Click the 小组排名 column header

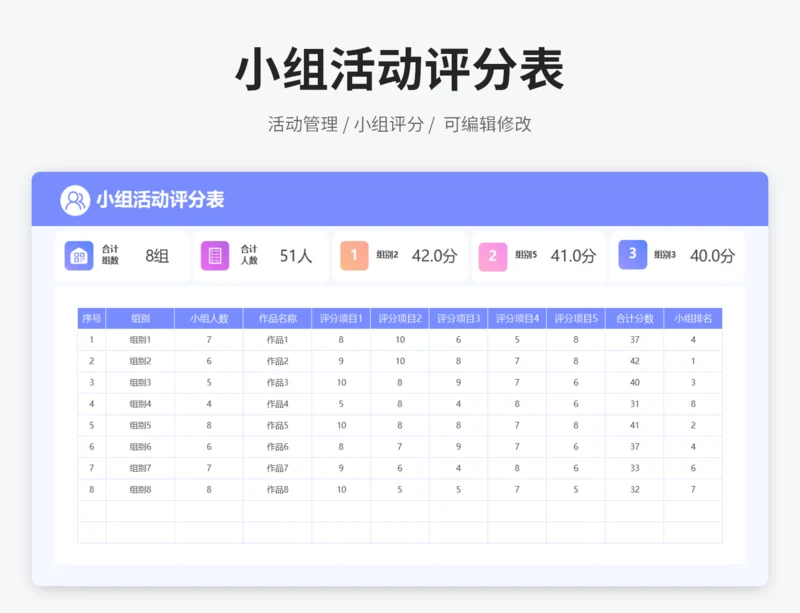tap(693, 318)
